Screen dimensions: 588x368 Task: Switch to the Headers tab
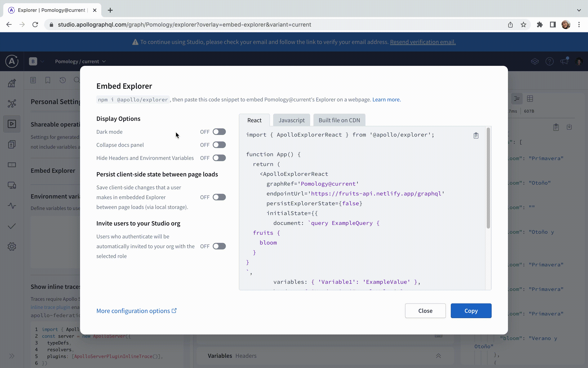tap(246, 356)
